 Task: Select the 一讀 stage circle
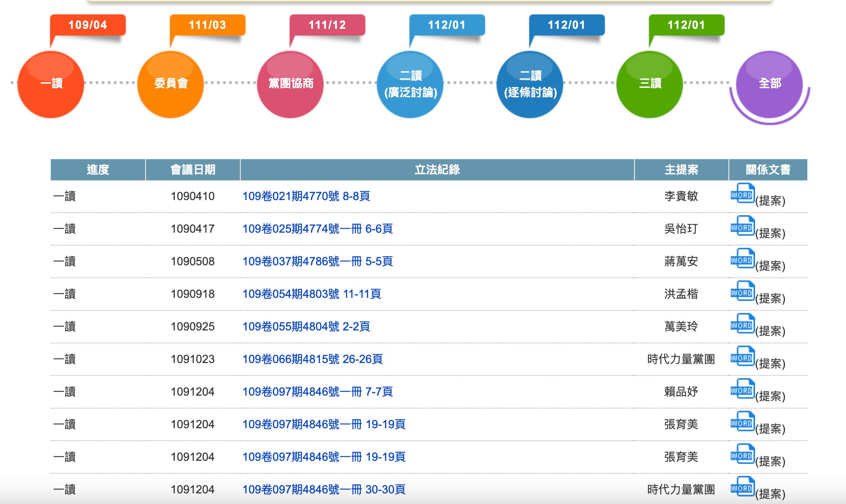pos(51,84)
